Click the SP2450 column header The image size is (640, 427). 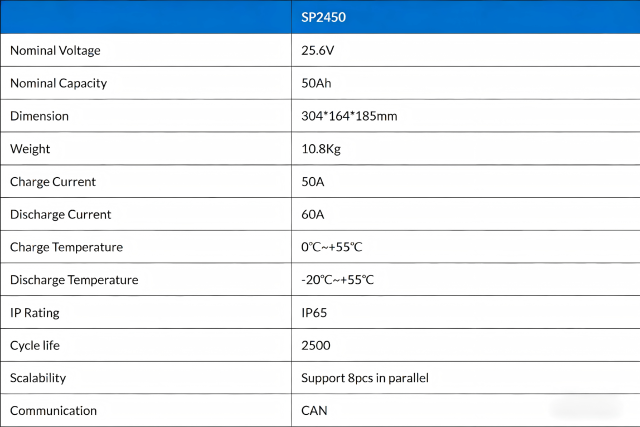322,18
